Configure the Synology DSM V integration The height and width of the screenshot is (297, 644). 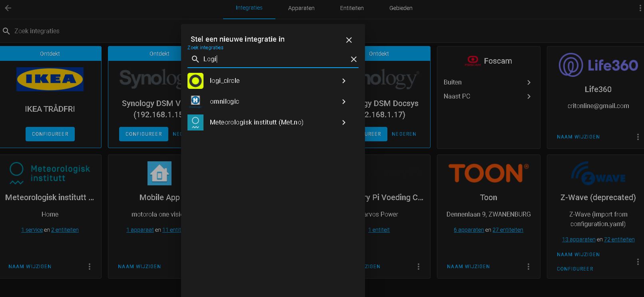(144, 134)
